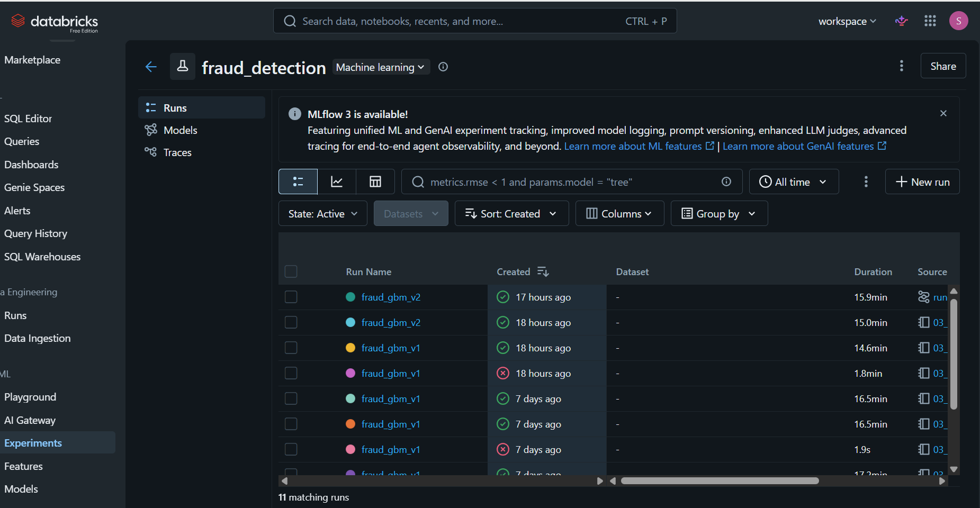Open the Datasets filter dropdown
This screenshot has width=980, height=508.
411,213
